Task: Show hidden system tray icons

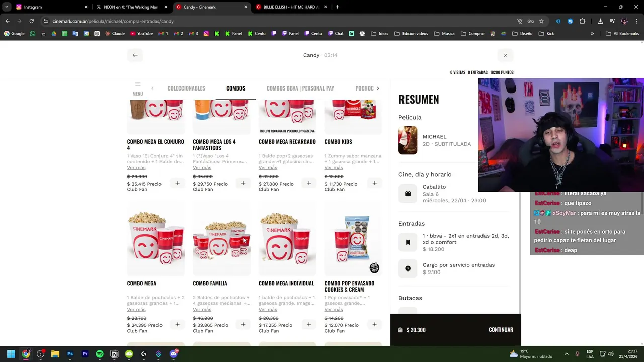Action: (x=566, y=354)
